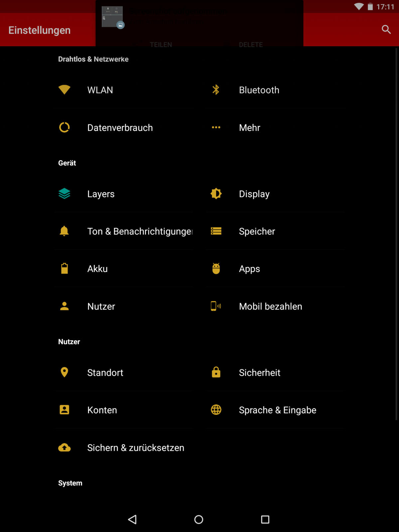Tap the Standort location pin icon
Screen dimensions: 399x532
point(64,372)
